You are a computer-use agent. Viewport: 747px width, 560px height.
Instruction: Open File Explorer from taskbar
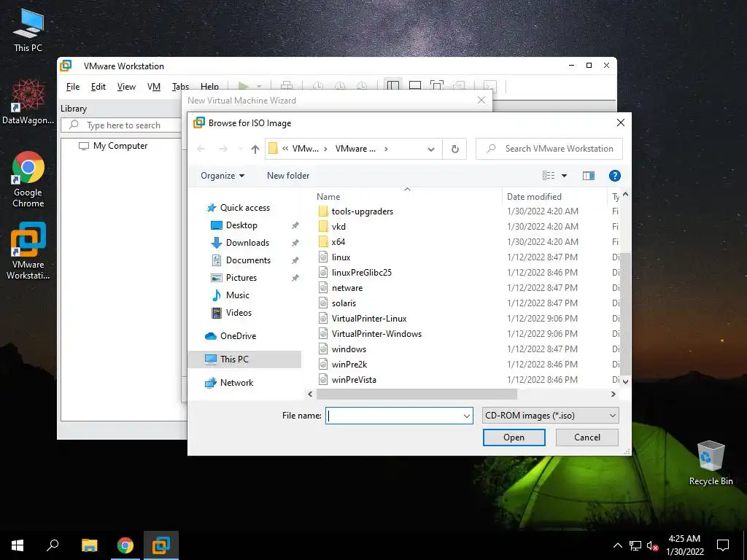pos(89,545)
